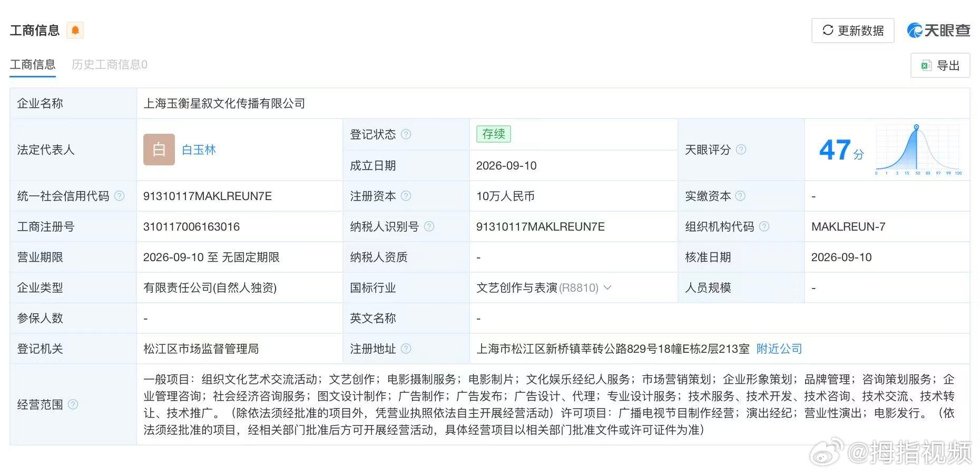Click the help icon beside 纳税人识别号
980x476 pixels.
(429, 226)
